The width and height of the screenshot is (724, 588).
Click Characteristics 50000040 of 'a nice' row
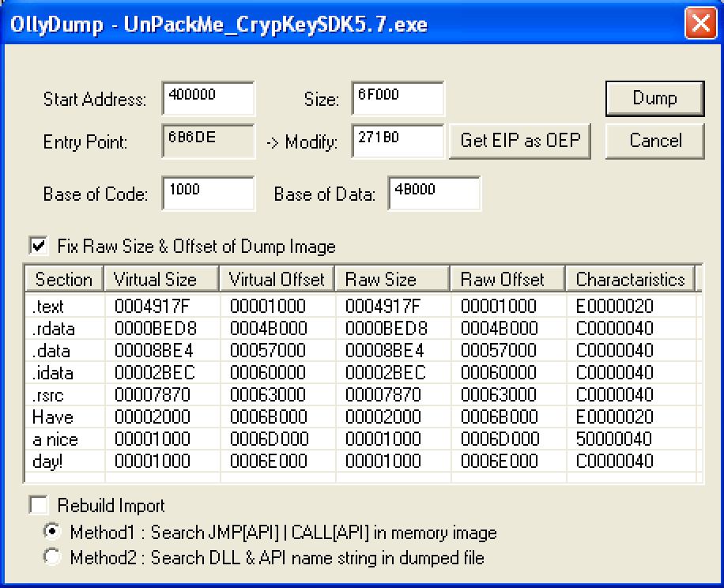click(x=613, y=439)
